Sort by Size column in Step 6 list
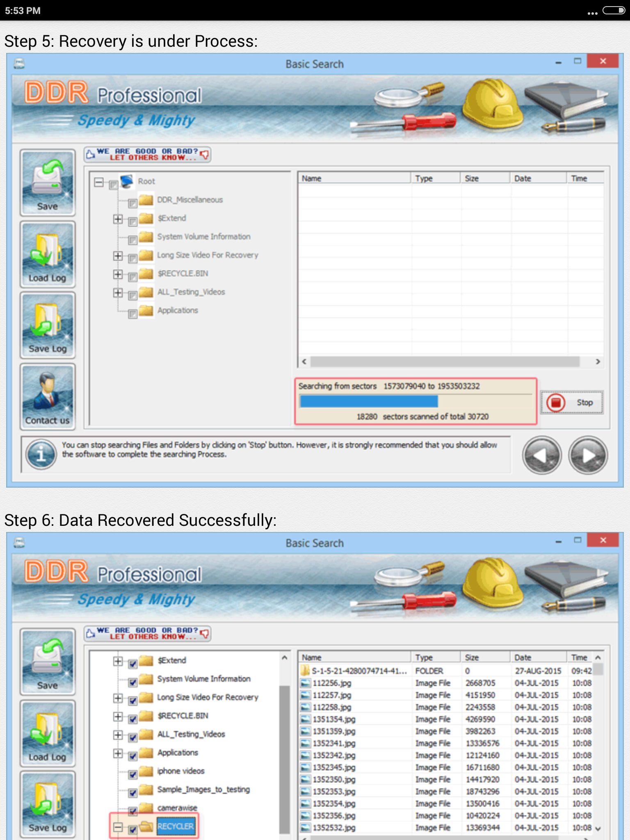This screenshot has height=840, width=630. (x=486, y=657)
